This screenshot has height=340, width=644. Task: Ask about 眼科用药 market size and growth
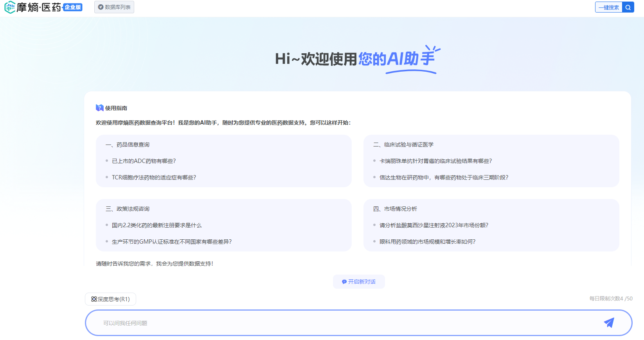pos(427,242)
